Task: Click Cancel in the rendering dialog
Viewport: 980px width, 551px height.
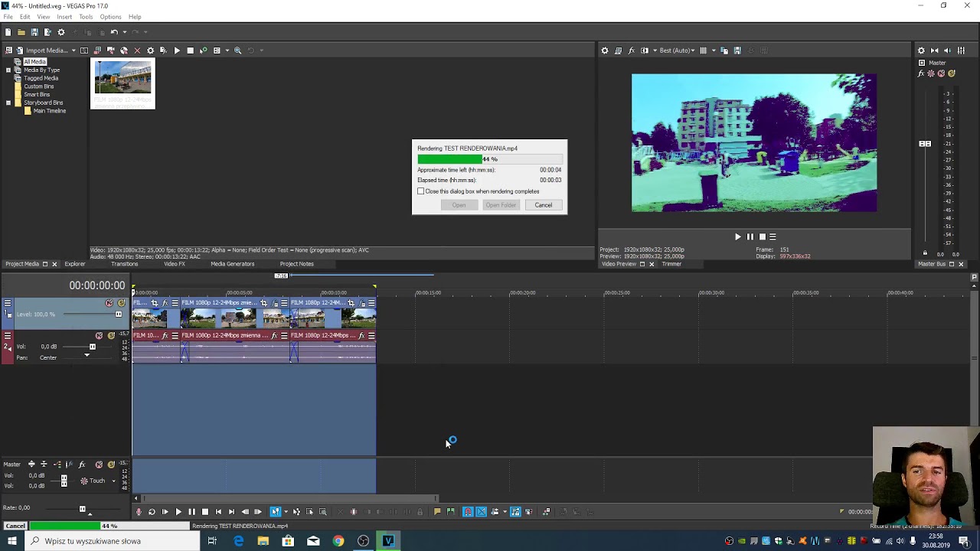Action: click(x=543, y=205)
